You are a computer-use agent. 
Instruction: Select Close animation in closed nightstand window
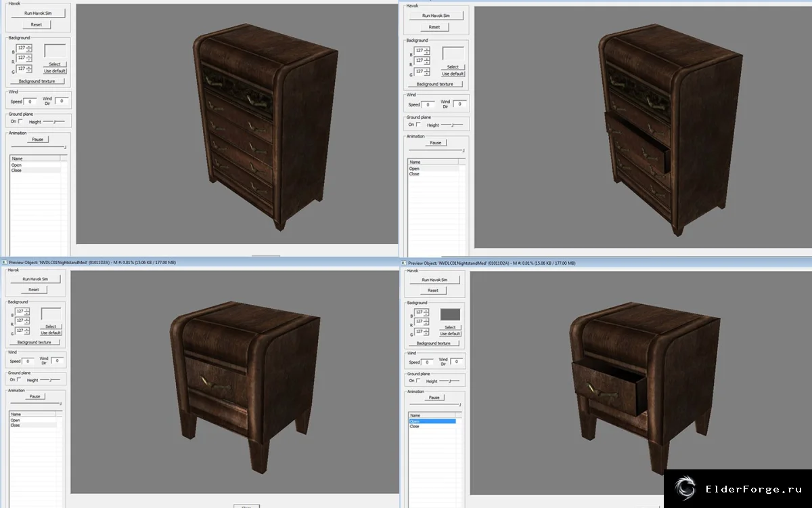pyautogui.click(x=33, y=425)
